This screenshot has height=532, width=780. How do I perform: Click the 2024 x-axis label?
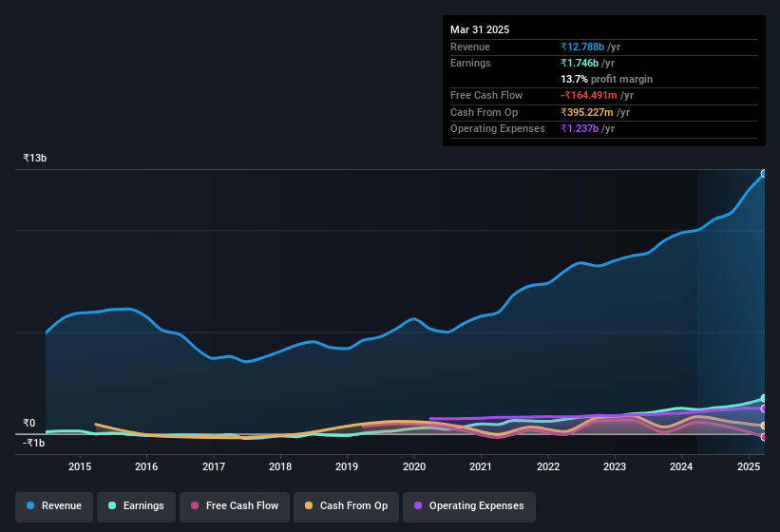(x=681, y=466)
